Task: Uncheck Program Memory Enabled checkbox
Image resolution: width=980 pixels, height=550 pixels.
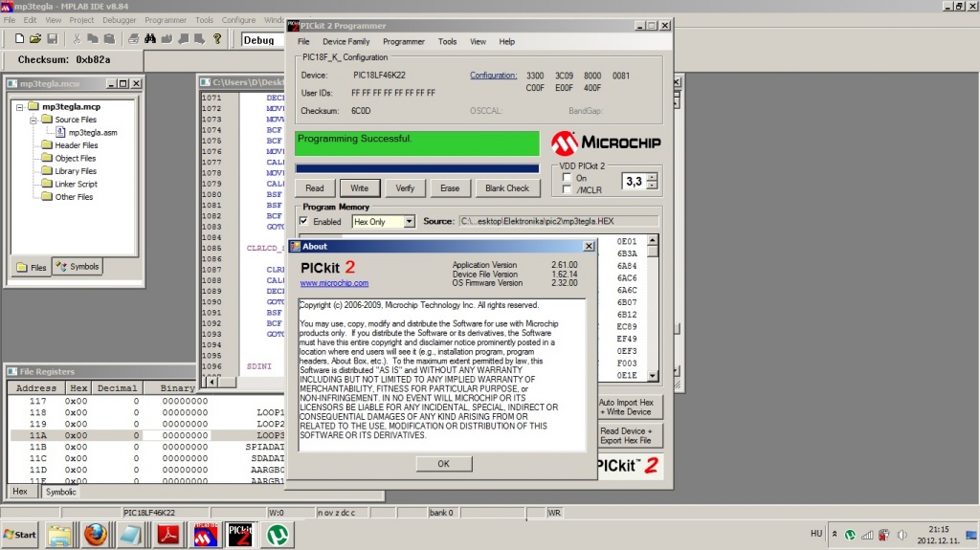Action: pos(303,221)
